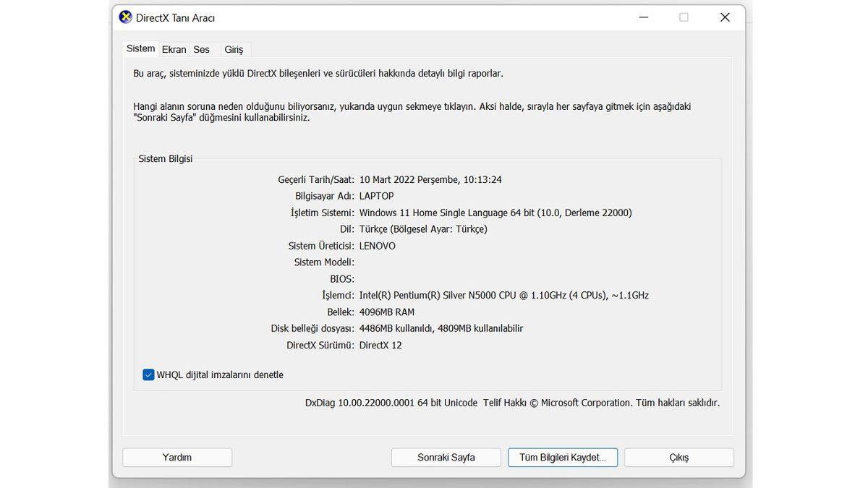Click the Yardım button

(x=177, y=457)
